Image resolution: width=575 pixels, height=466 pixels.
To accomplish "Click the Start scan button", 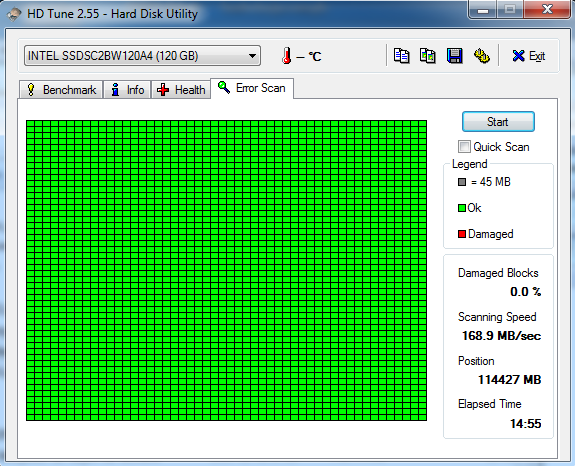I will (x=498, y=122).
